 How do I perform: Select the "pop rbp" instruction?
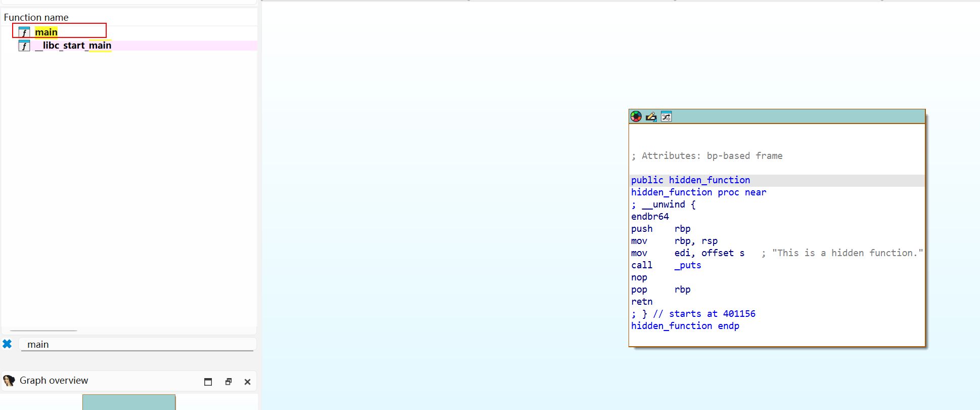coord(661,290)
